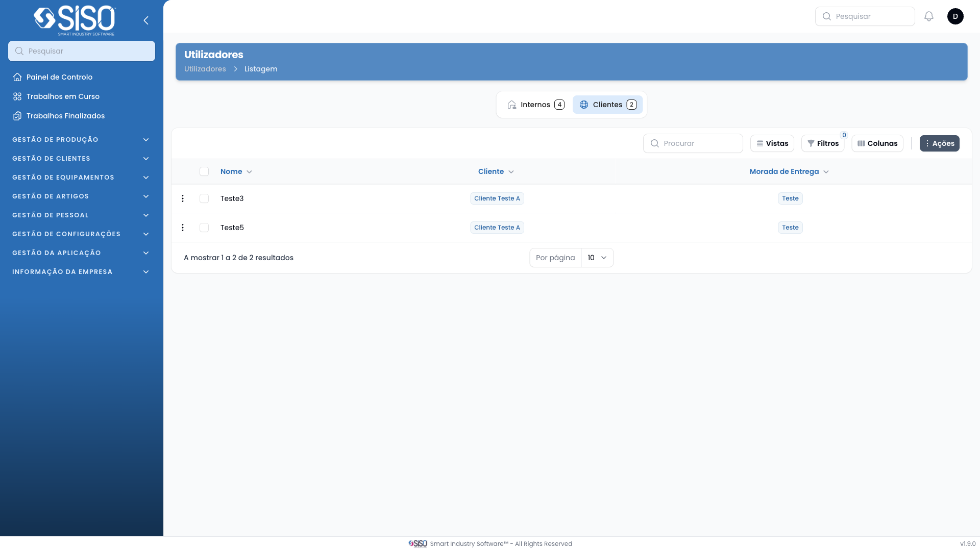The image size is (980, 551).
Task: Open the Ações button menu
Action: point(939,143)
